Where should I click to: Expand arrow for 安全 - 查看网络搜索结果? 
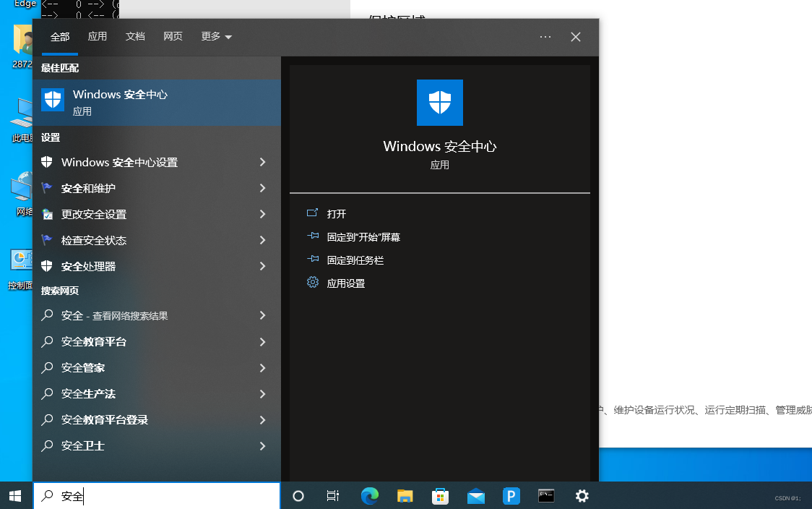(x=262, y=316)
